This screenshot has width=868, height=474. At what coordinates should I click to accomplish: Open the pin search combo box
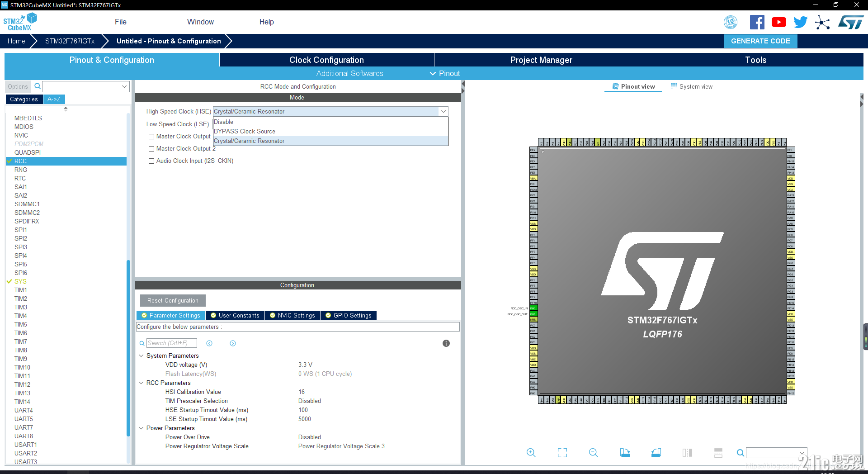coord(776,453)
